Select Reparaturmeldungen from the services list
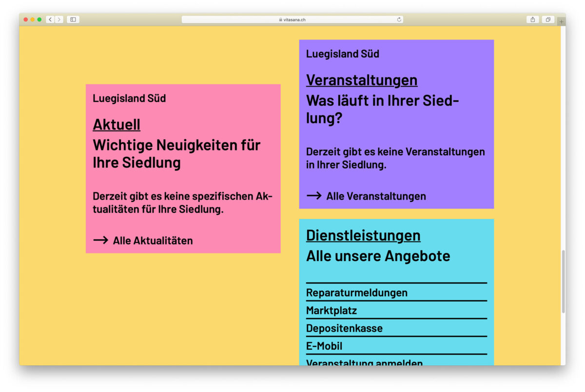585x392 pixels. click(356, 293)
